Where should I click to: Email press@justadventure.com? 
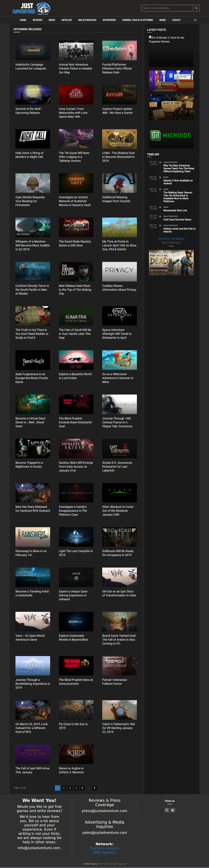pos(104,811)
